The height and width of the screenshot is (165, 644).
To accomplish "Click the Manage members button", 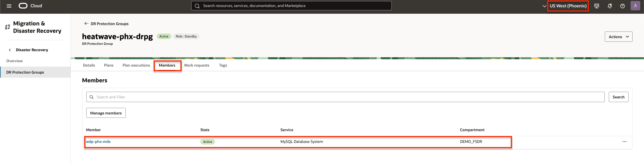I will (x=106, y=113).
